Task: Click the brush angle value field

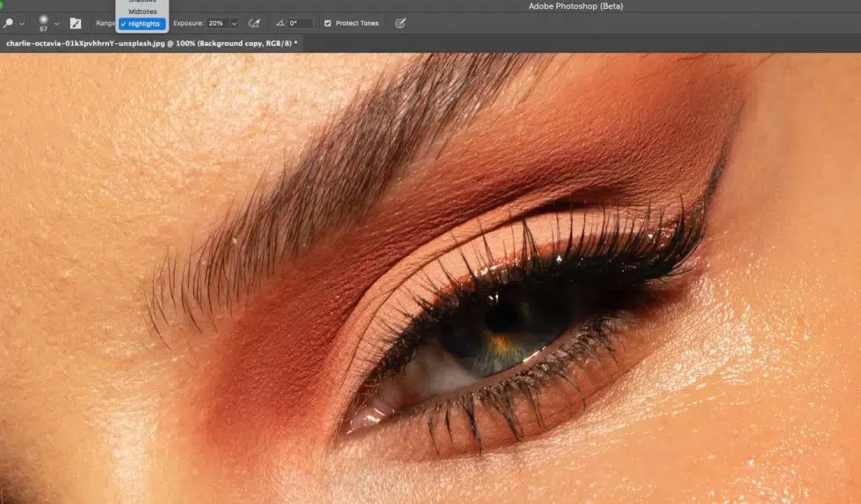Action: pos(300,23)
